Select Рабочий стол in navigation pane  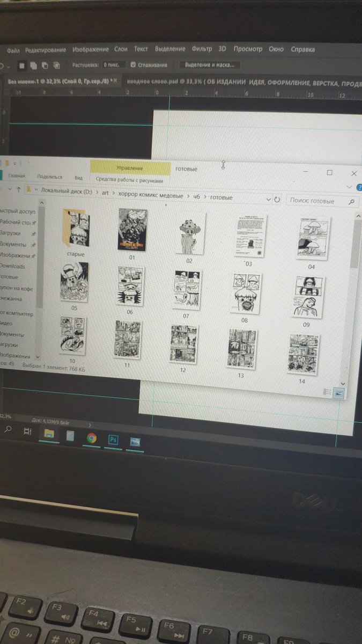(17, 222)
